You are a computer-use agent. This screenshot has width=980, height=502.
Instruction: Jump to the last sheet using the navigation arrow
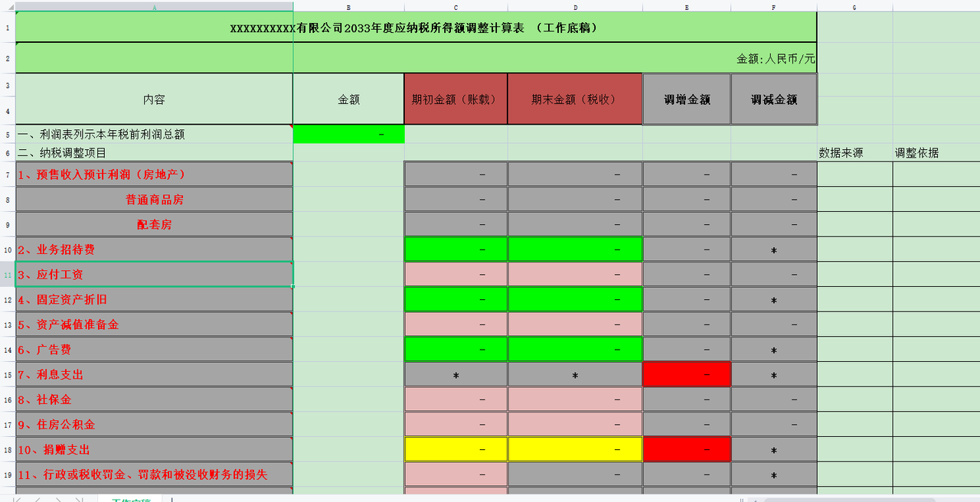click(x=80, y=498)
